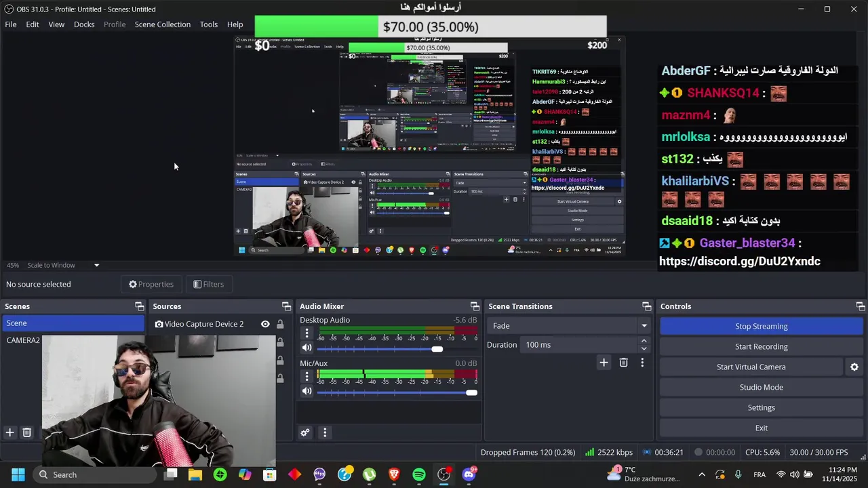
Task: Toggle the lock on Video Capture Device 2
Action: point(280,324)
